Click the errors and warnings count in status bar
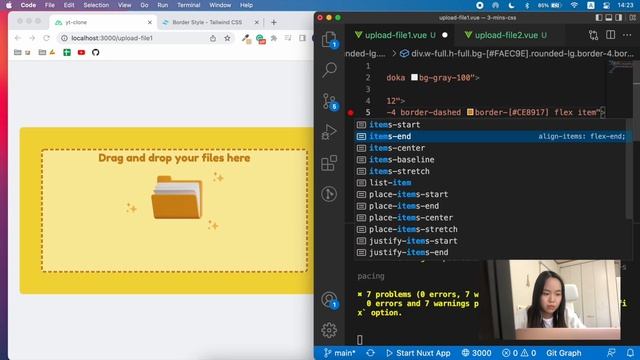 (519, 353)
